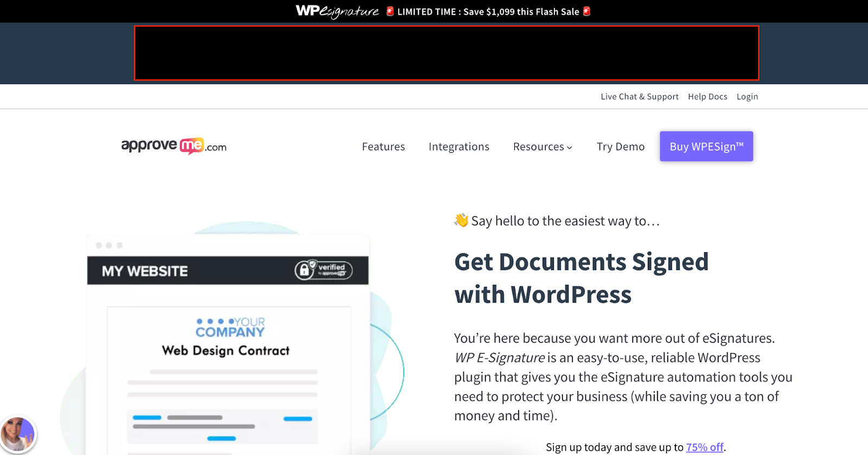Open the Features menu item
The width and height of the screenshot is (868, 455).
point(384,146)
